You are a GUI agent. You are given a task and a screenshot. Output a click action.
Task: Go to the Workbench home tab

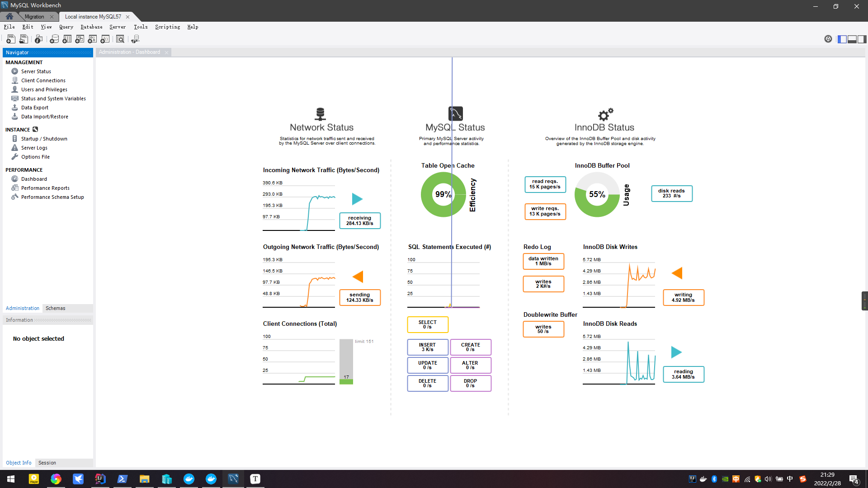click(x=9, y=16)
